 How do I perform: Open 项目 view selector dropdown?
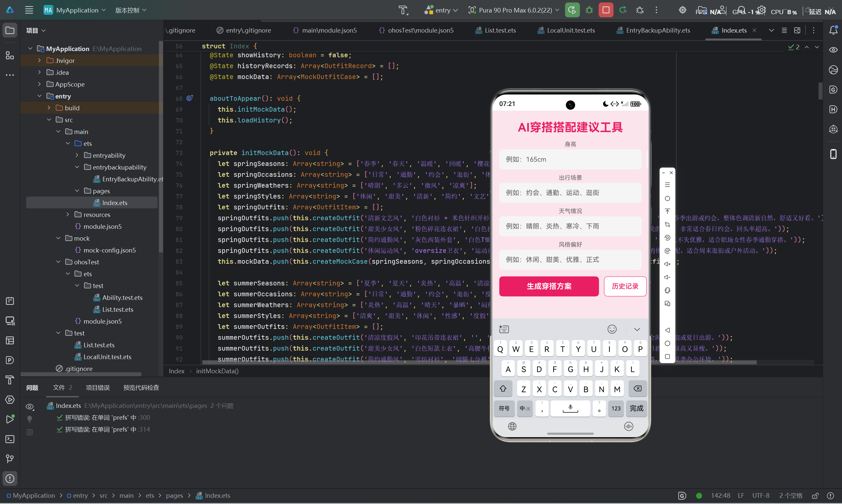point(36,31)
